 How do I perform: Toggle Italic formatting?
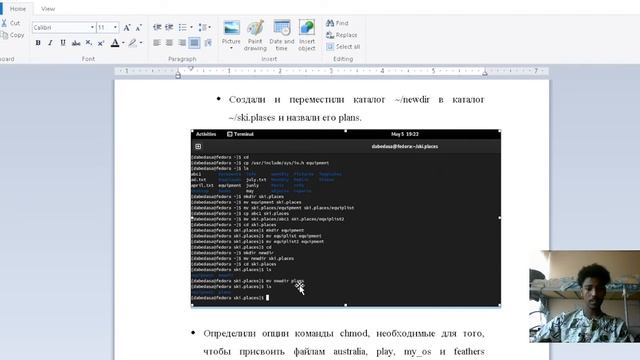(x=50, y=42)
